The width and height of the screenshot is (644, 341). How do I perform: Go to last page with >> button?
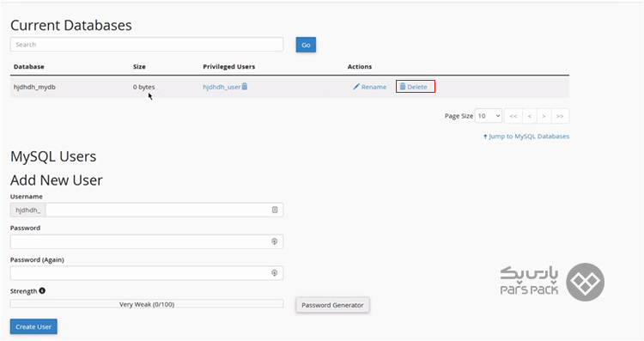click(560, 116)
